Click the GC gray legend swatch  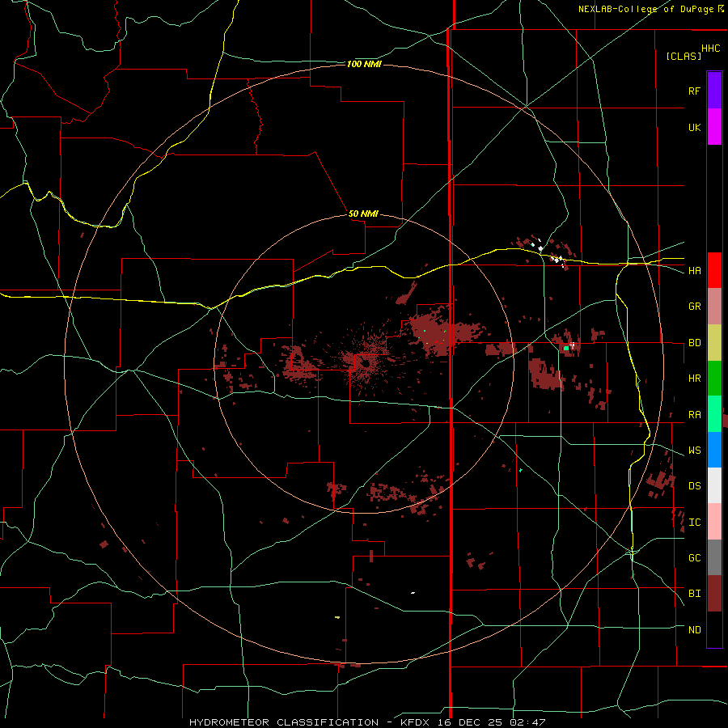pyautogui.click(x=714, y=557)
